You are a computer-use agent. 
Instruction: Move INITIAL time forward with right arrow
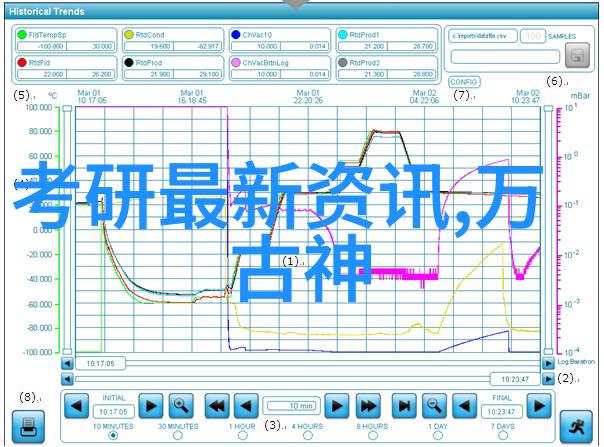click(x=151, y=406)
